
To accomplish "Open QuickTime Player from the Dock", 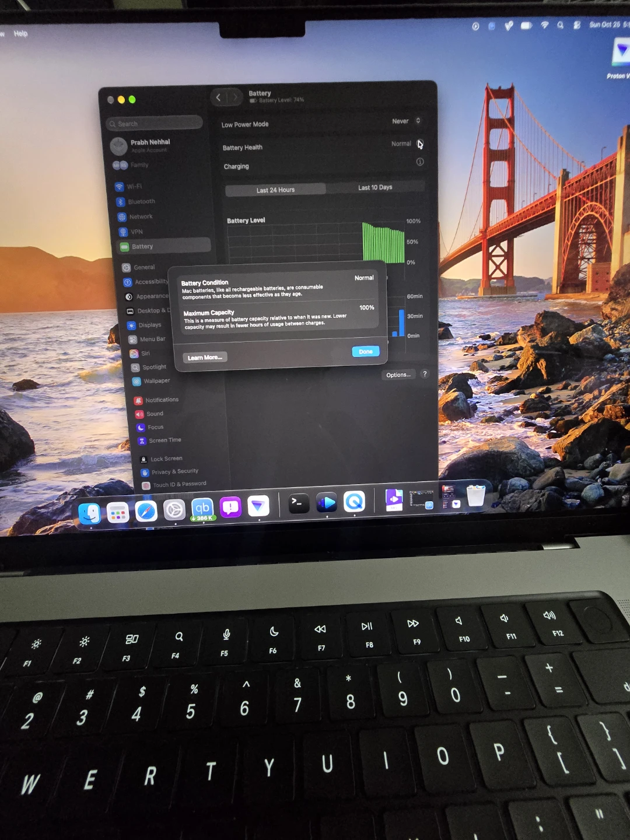I will pyautogui.click(x=354, y=501).
